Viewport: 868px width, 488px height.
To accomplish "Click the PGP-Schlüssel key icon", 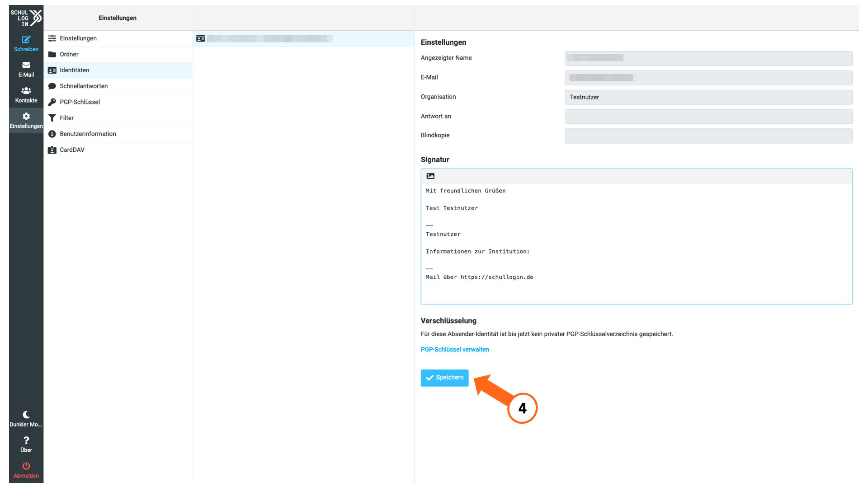I will tap(52, 102).
